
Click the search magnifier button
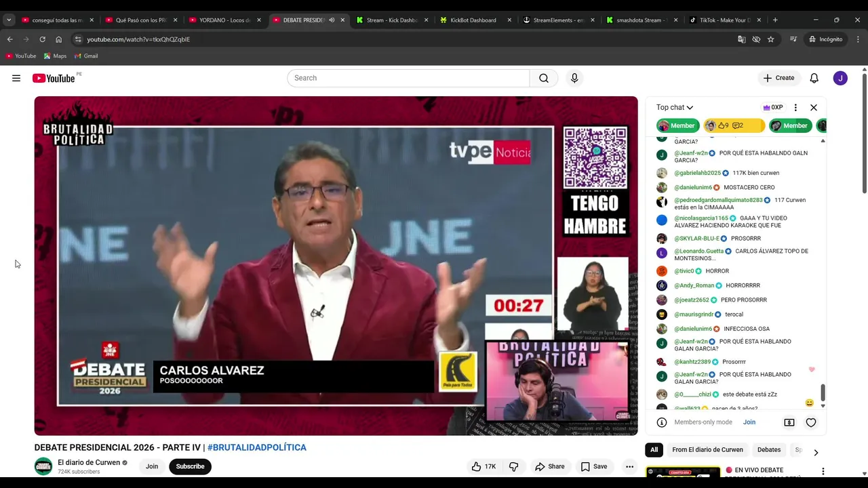[x=544, y=78]
